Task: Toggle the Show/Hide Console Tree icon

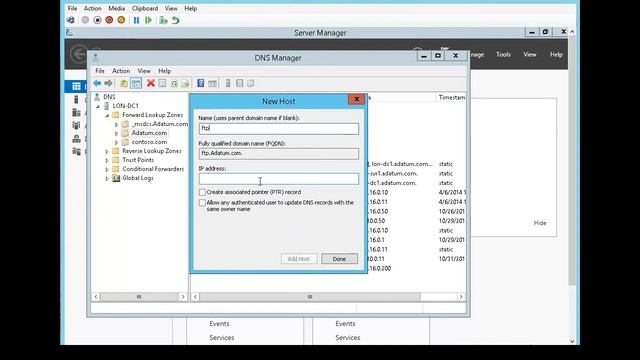Action: [136, 83]
